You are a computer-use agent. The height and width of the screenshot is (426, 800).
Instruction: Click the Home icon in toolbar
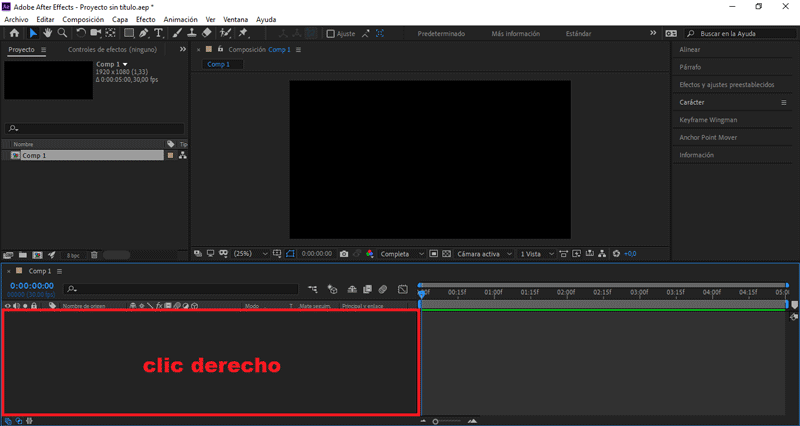(14, 33)
